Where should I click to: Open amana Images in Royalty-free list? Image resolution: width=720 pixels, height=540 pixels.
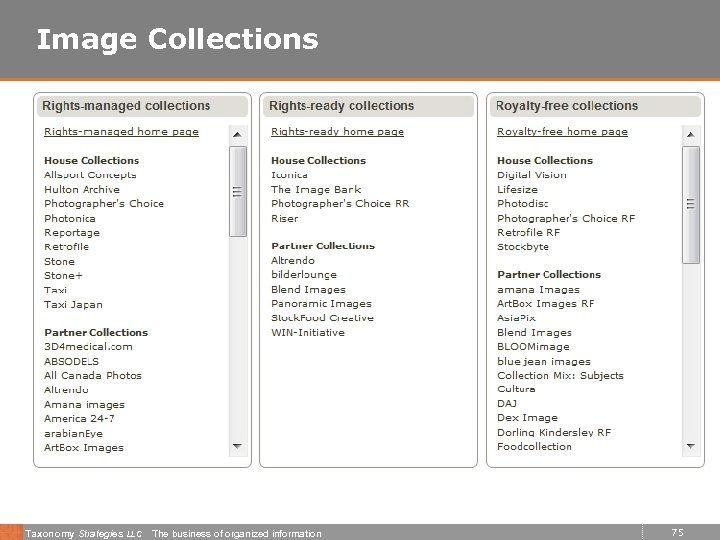click(x=539, y=290)
